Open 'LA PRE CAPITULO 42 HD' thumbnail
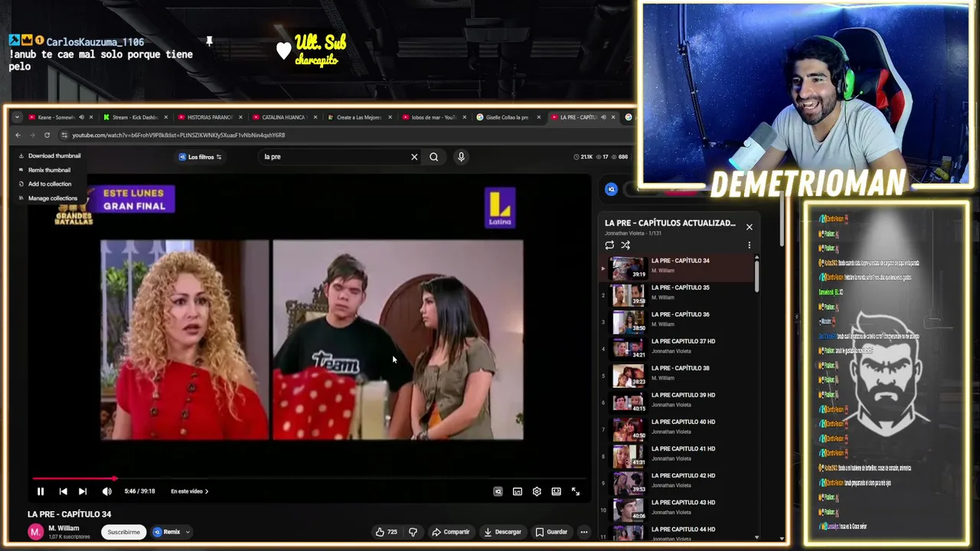Image resolution: width=980 pixels, height=551 pixels. tap(629, 483)
